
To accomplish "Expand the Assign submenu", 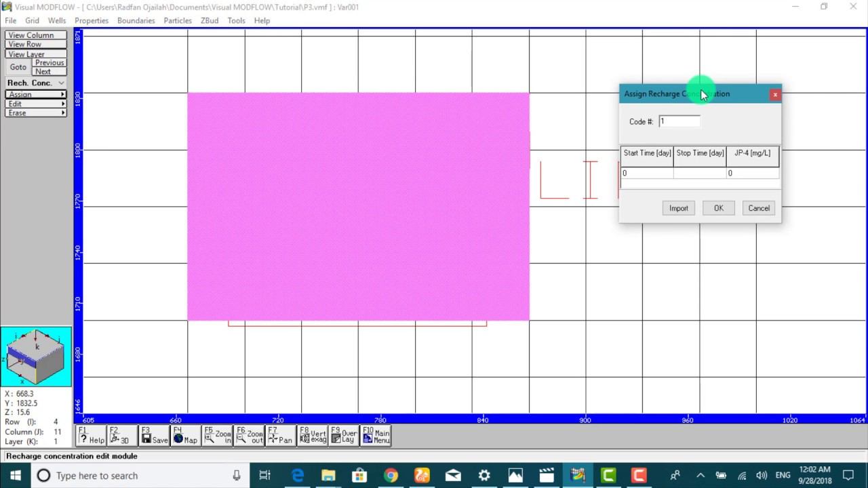I will pos(36,94).
